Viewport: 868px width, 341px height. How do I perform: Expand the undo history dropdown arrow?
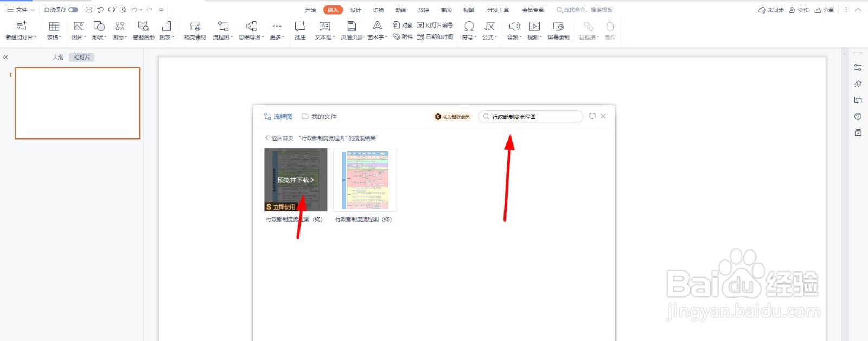click(141, 10)
